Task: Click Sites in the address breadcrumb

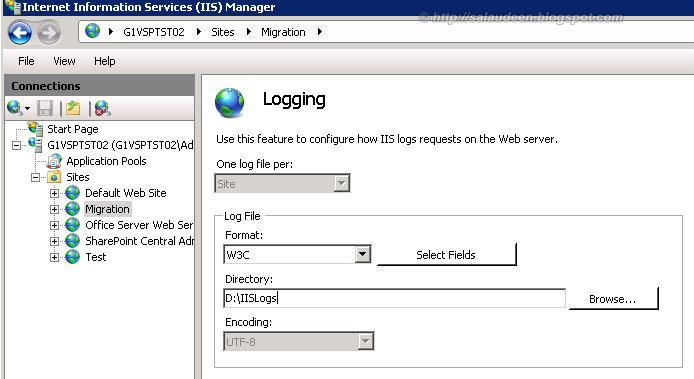Action: [x=223, y=32]
